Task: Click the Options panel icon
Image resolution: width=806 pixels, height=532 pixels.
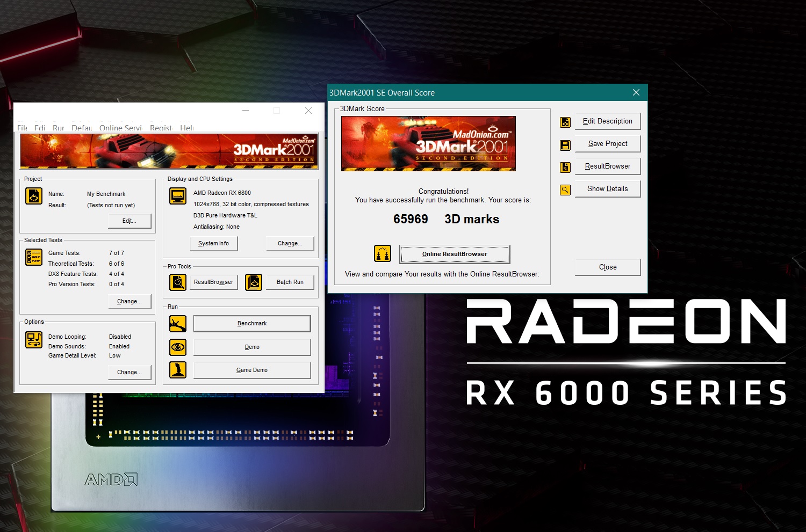Action: (34, 340)
